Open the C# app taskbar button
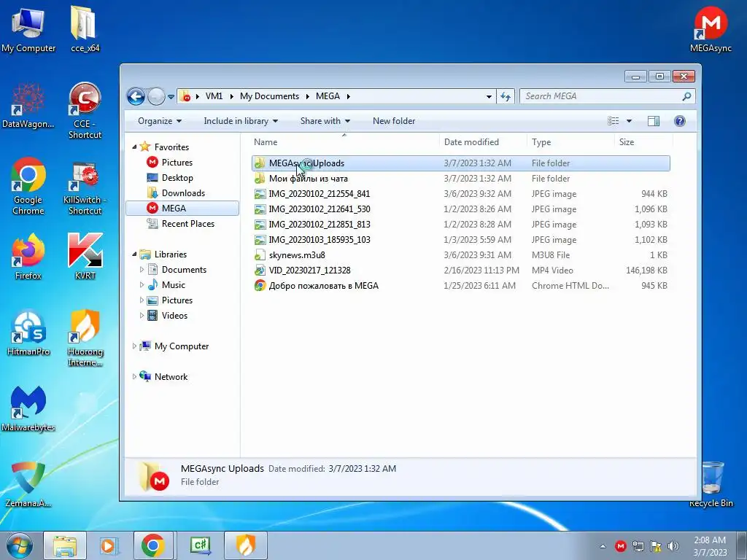The image size is (747, 560). (200, 545)
